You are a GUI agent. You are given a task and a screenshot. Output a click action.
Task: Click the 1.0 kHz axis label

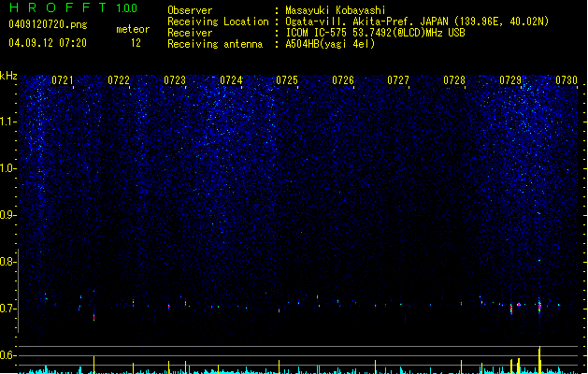coord(8,168)
